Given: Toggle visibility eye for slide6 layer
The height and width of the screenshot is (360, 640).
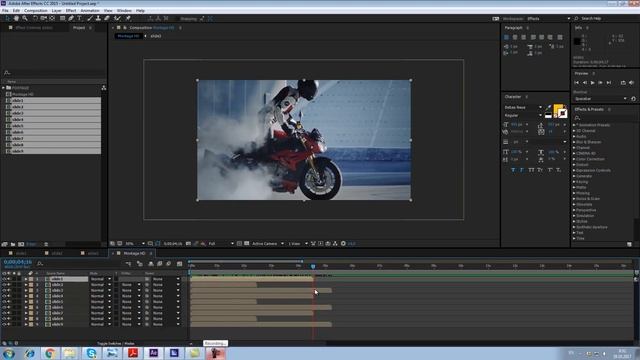Looking at the screenshot, I should (x=4, y=307).
